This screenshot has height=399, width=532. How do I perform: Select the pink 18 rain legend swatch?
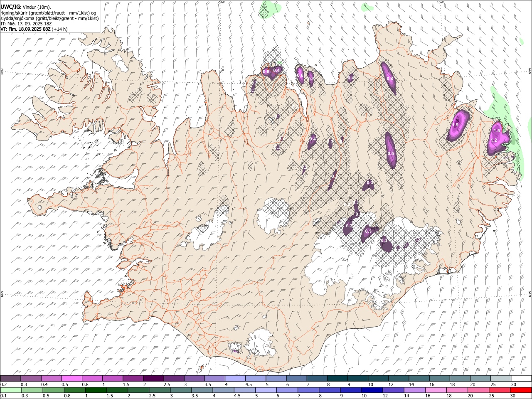[457, 390]
